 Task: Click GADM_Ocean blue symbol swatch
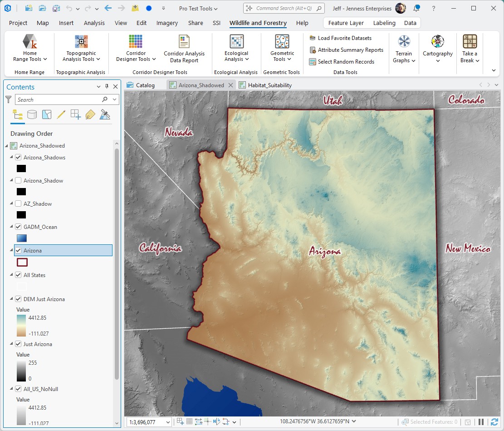21,238
